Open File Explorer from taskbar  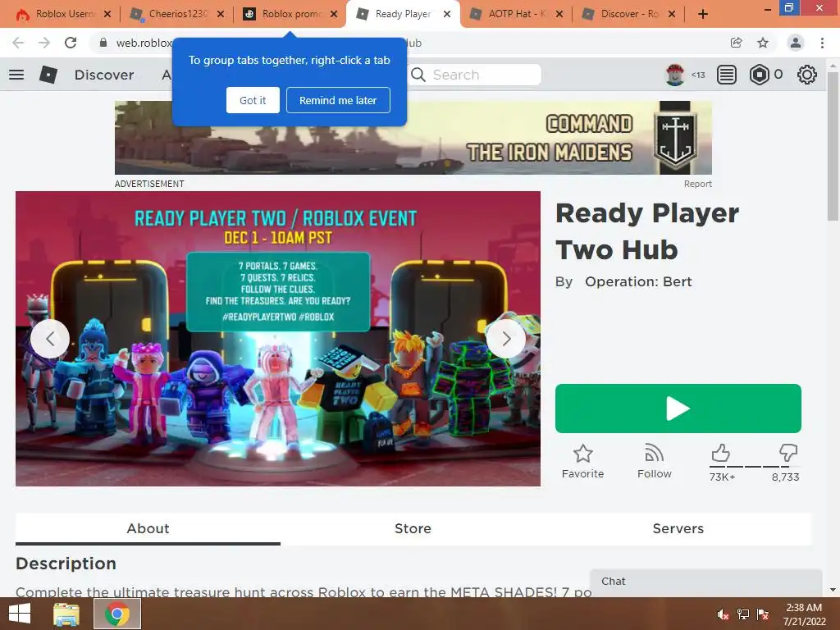coord(67,614)
